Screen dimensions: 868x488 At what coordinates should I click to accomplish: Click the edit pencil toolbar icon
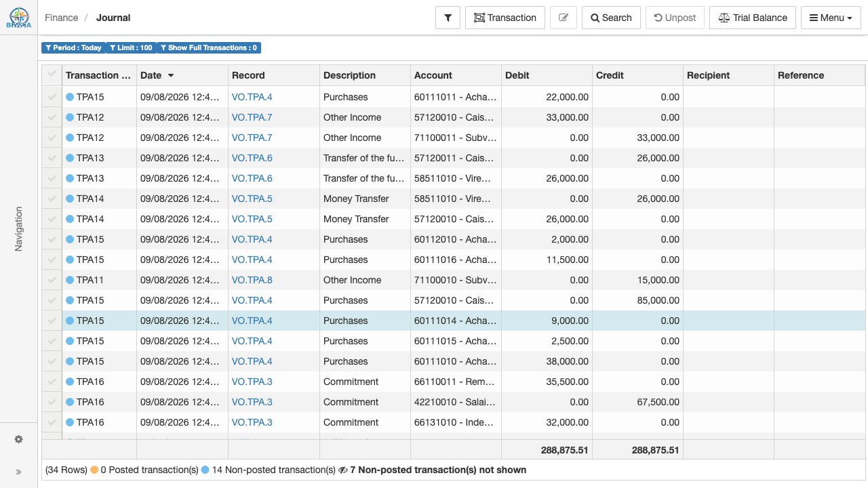(x=563, y=18)
